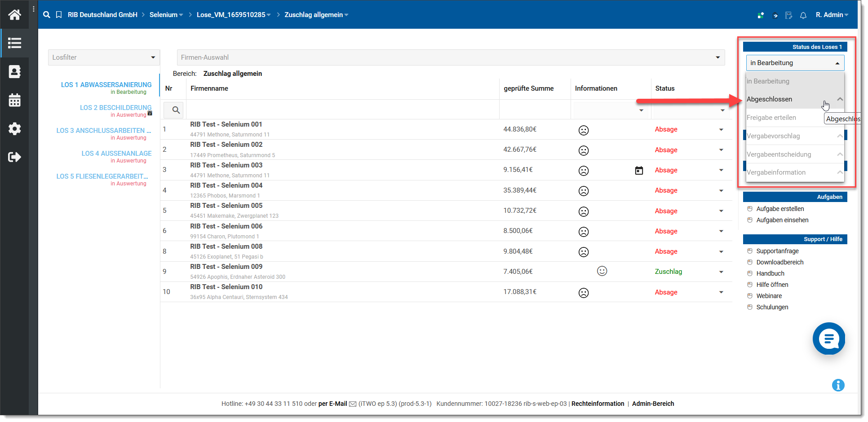Open the chat support bubble
The image size is (868, 422).
[x=829, y=338]
